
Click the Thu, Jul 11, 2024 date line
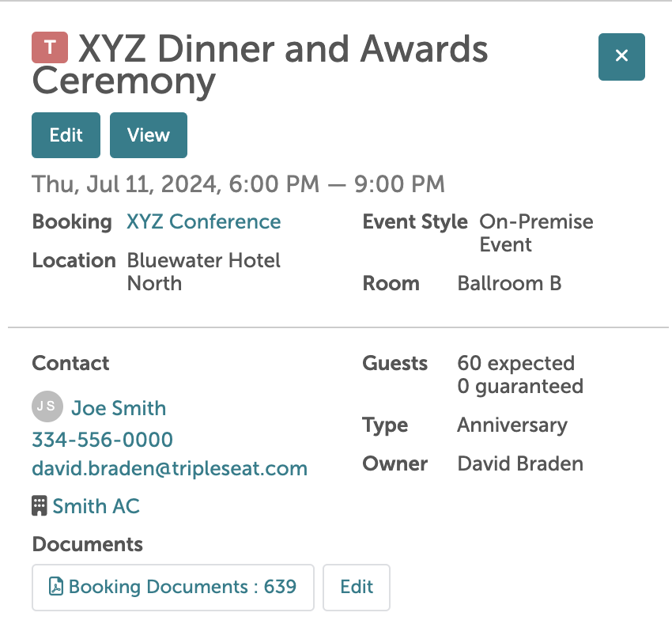coord(238,184)
